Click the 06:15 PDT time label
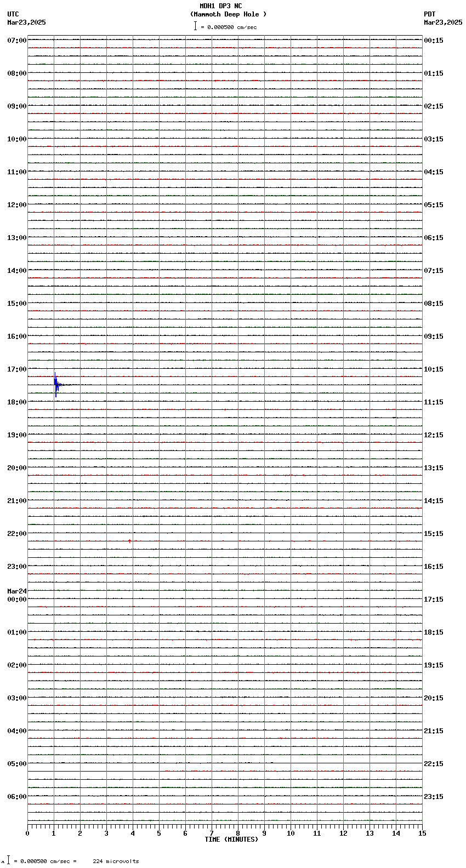This screenshot has height=868, width=466. pyautogui.click(x=434, y=238)
